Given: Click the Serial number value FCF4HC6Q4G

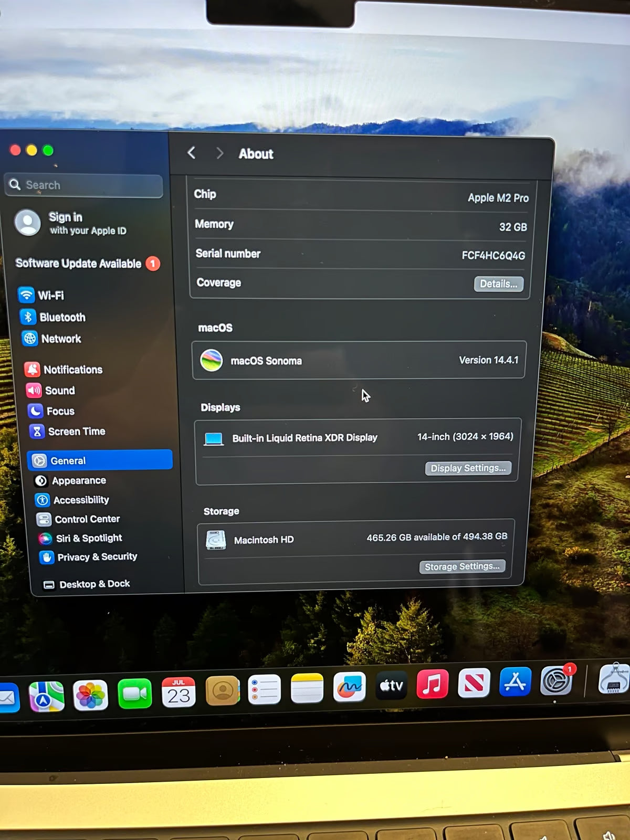Looking at the screenshot, I should [x=493, y=255].
